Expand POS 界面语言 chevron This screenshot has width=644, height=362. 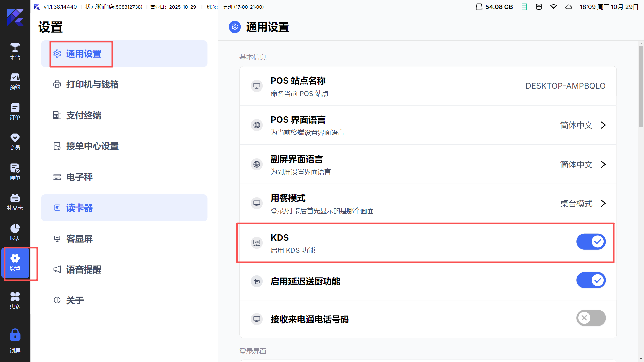coord(603,125)
